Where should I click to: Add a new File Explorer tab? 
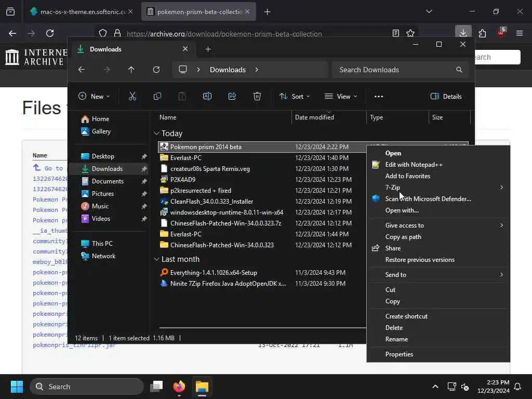coord(208,49)
